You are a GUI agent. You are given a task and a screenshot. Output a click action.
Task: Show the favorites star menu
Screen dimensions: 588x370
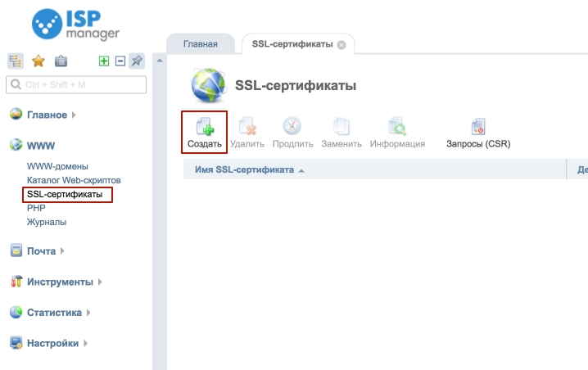pyautogui.click(x=38, y=61)
